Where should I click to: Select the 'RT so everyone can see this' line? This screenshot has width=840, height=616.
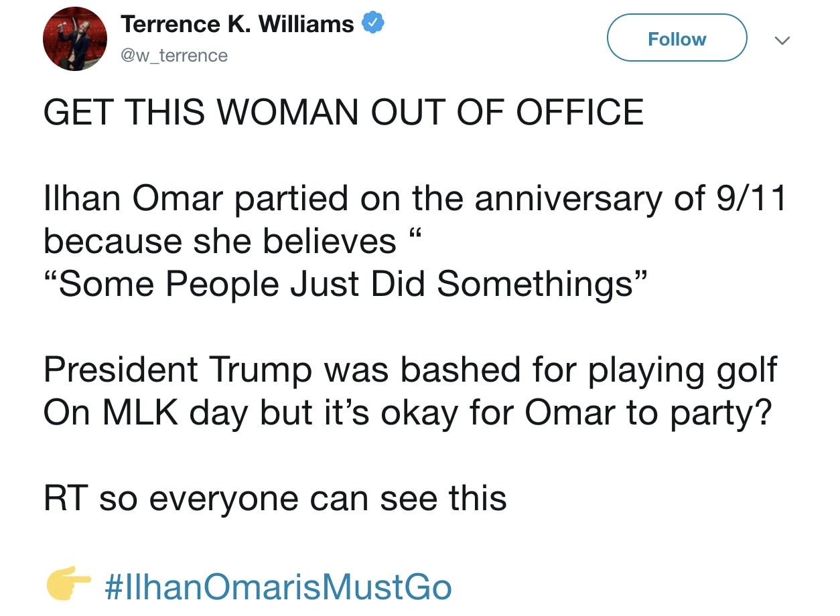pyautogui.click(x=275, y=499)
